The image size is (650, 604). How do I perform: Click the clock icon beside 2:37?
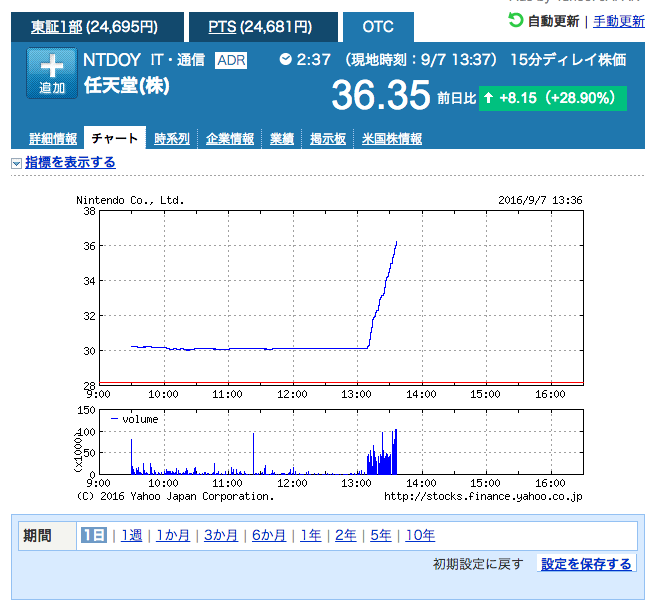pos(285,59)
